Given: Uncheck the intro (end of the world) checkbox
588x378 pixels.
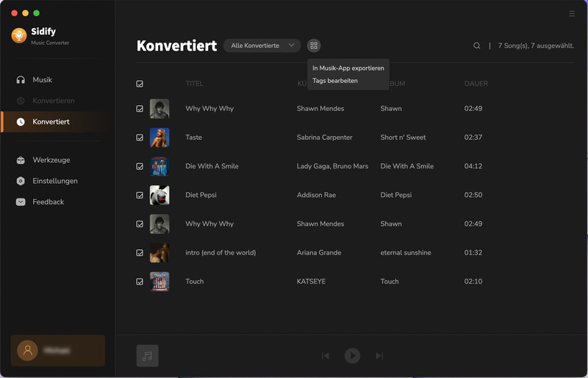Looking at the screenshot, I should [140, 253].
